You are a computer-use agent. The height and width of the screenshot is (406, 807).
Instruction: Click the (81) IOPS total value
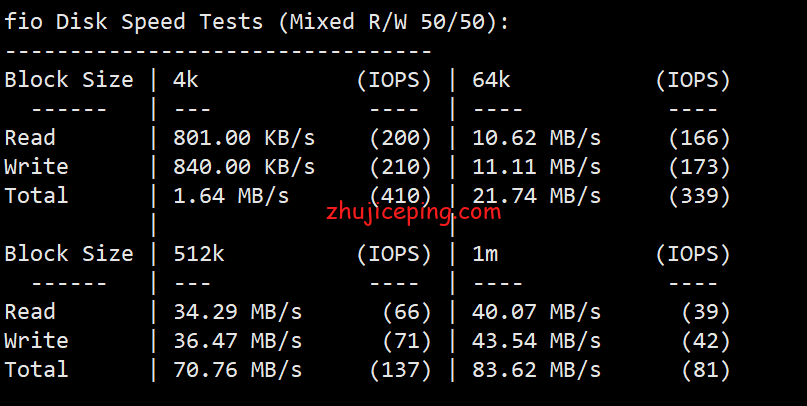pos(706,370)
